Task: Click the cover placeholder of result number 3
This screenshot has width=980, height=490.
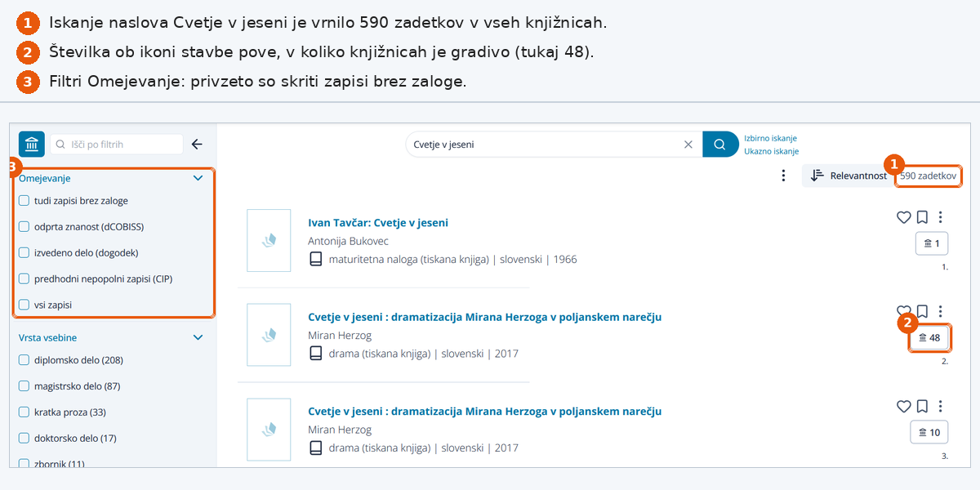Action: pyautogui.click(x=269, y=430)
